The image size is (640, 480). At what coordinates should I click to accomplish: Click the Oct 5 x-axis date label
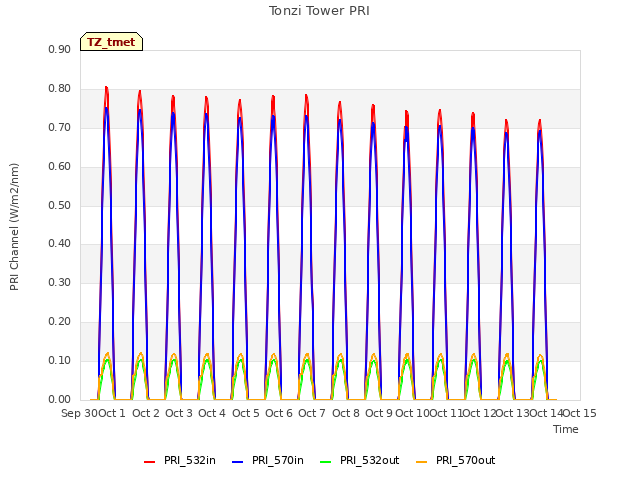tap(246, 413)
